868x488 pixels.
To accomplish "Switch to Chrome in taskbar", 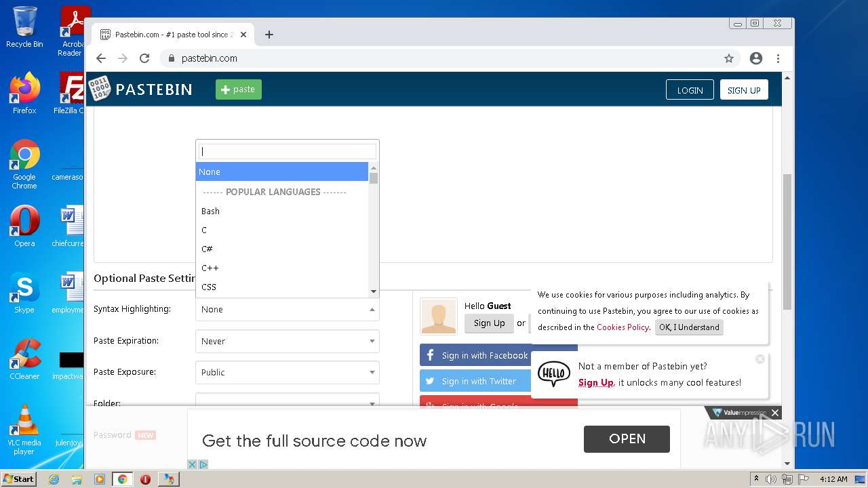I will 123,479.
